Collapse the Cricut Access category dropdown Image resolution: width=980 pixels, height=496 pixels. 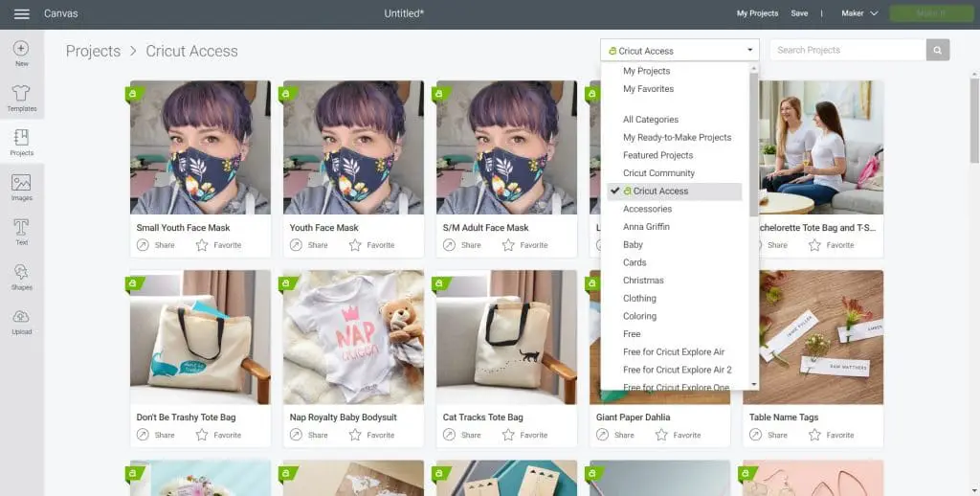680,51
